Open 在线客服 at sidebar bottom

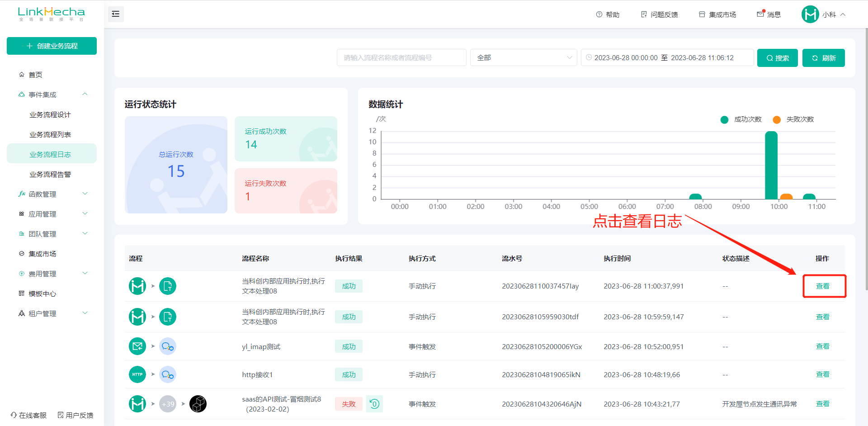tap(28, 415)
